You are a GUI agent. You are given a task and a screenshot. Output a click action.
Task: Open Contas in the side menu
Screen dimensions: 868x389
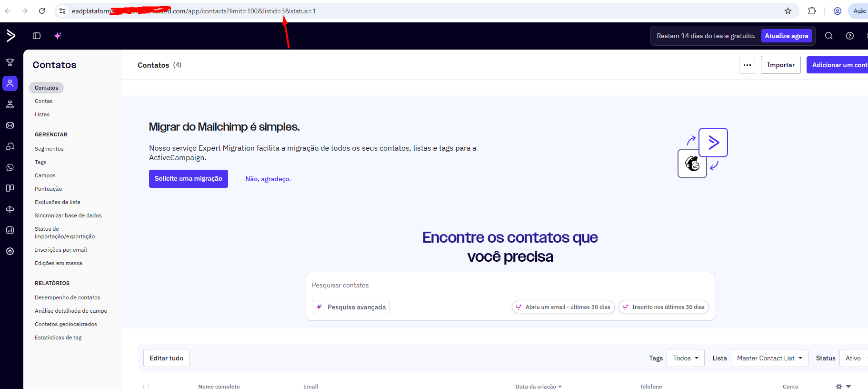tap(43, 101)
